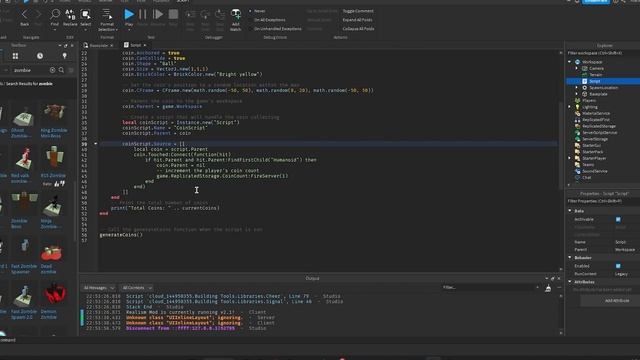This screenshot has height=360, width=640.
Task: Click the Toolbox search magnifier icon
Action: tap(61, 70)
